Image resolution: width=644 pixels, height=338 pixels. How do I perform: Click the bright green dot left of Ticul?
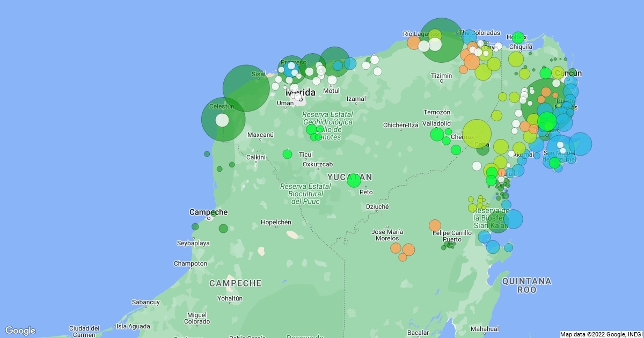pos(287,155)
